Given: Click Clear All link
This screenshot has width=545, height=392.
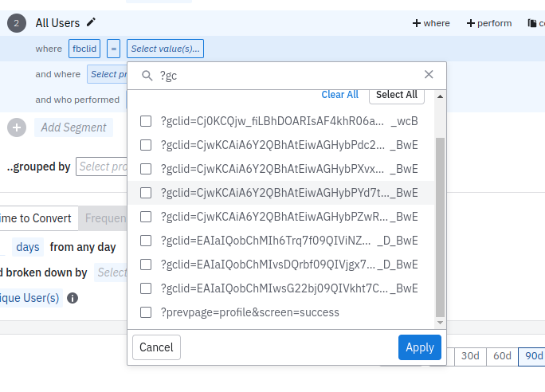Looking at the screenshot, I should pos(340,95).
